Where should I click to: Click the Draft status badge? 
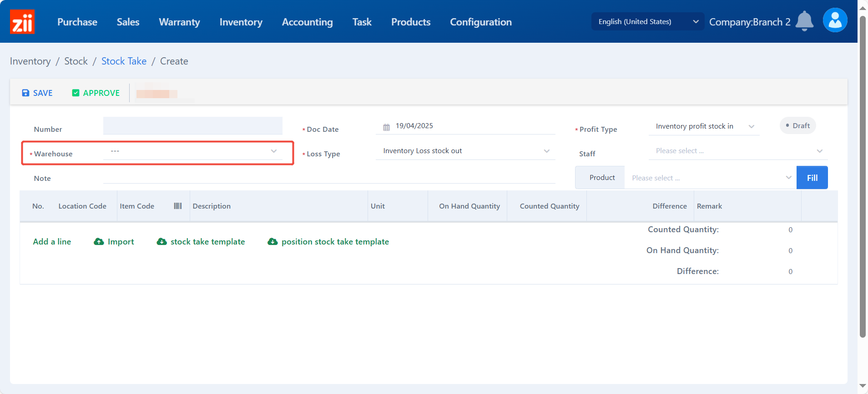(798, 125)
